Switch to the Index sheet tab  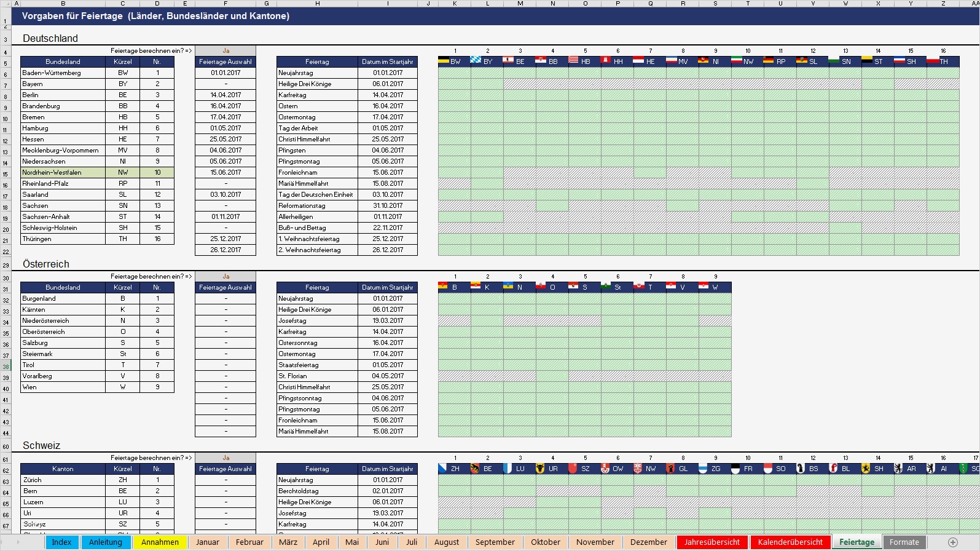click(x=61, y=542)
